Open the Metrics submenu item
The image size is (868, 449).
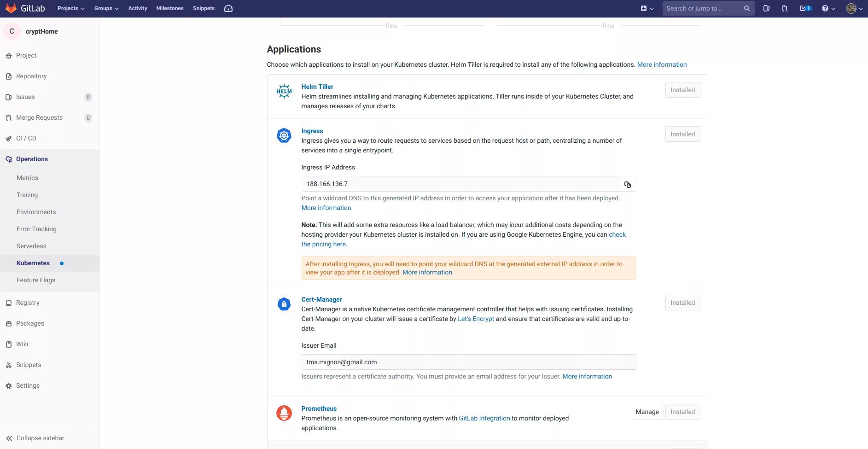point(27,178)
